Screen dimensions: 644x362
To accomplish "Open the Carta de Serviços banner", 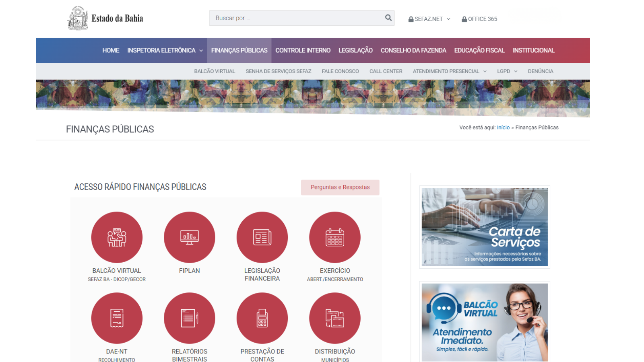I will click(x=485, y=227).
